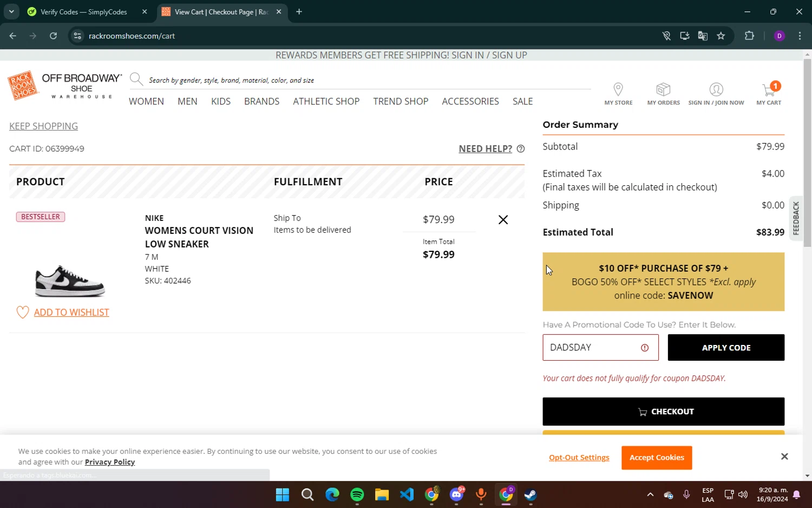Viewport: 812px width, 508px height.
Task: Open the Chrome extensions puzzle icon
Action: click(749, 36)
